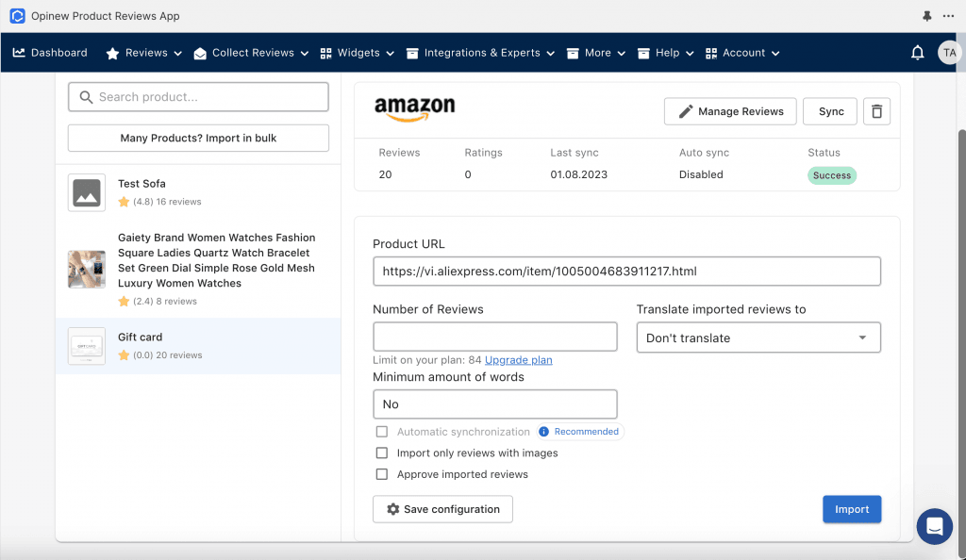The image size is (966, 560).
Task: Pin the app with the pin icon
Action: [926, 16]
